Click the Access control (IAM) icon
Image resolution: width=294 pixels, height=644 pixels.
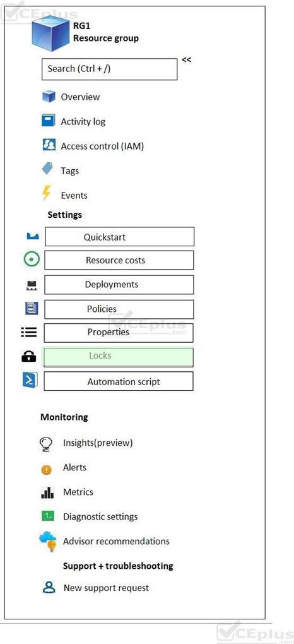pos(49,145)
